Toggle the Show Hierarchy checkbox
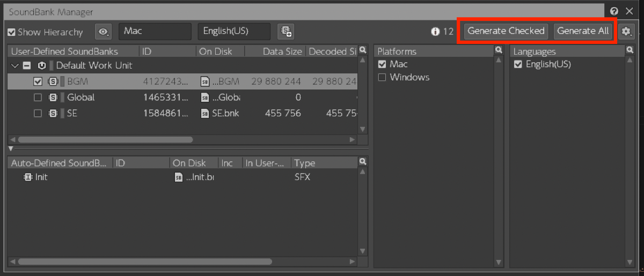Screen dimensions: 644x276 (11, 32)
